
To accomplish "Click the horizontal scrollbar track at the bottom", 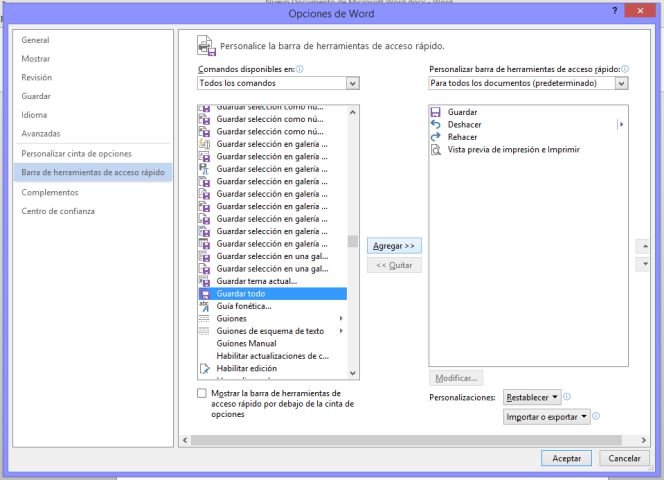I will pos(406,440).
